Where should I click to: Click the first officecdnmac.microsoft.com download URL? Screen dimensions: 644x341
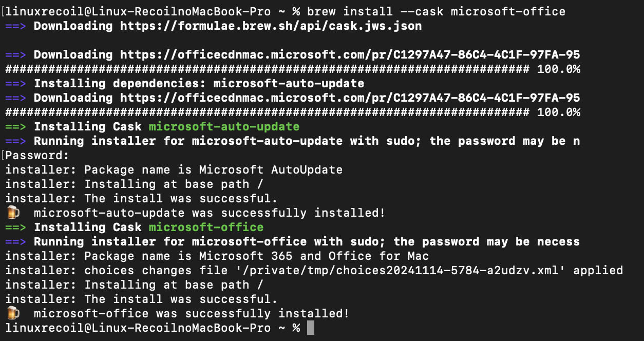click(x=350, y=54)
